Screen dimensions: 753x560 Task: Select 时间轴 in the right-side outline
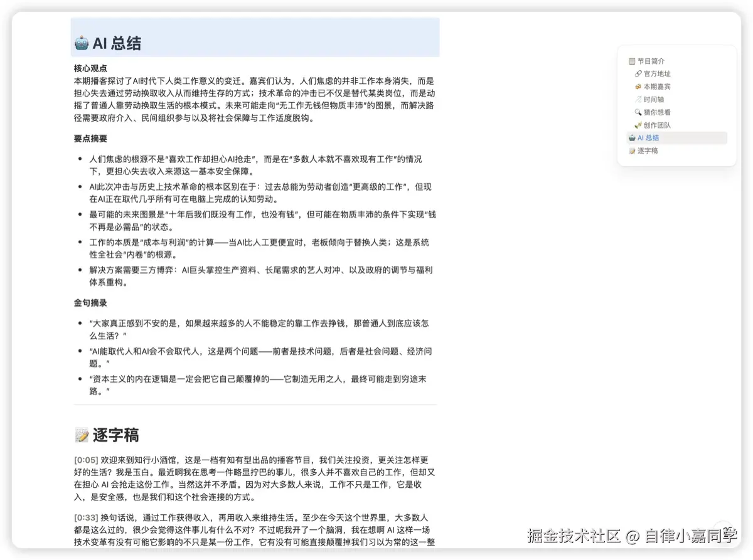[654, 99]
